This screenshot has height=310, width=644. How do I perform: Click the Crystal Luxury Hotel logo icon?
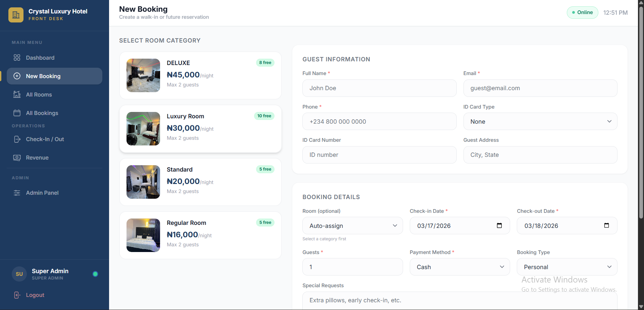16,15
